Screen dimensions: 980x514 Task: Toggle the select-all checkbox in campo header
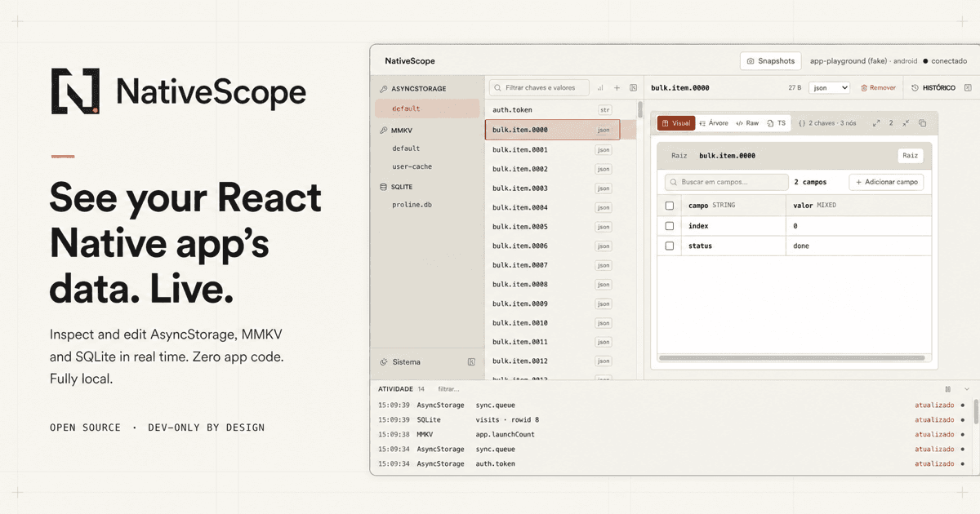(x=670, y=206)
